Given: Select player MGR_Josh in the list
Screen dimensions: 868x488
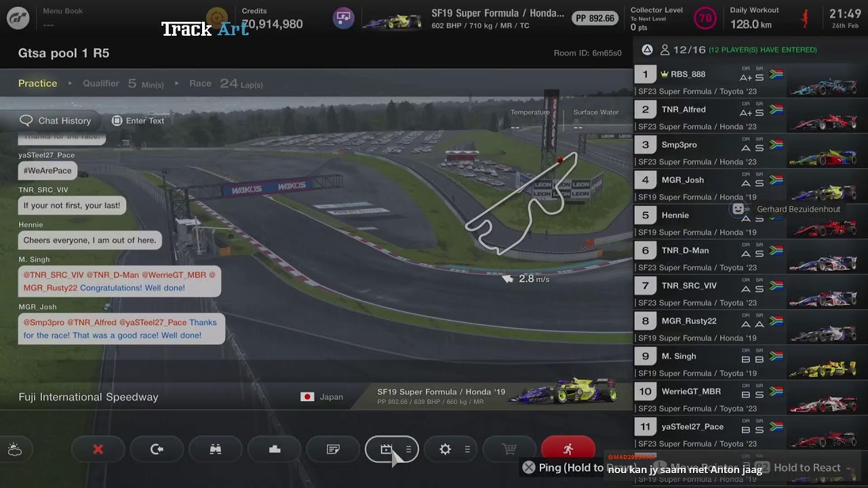Looking at the screenshot, I should pos(751,188).
